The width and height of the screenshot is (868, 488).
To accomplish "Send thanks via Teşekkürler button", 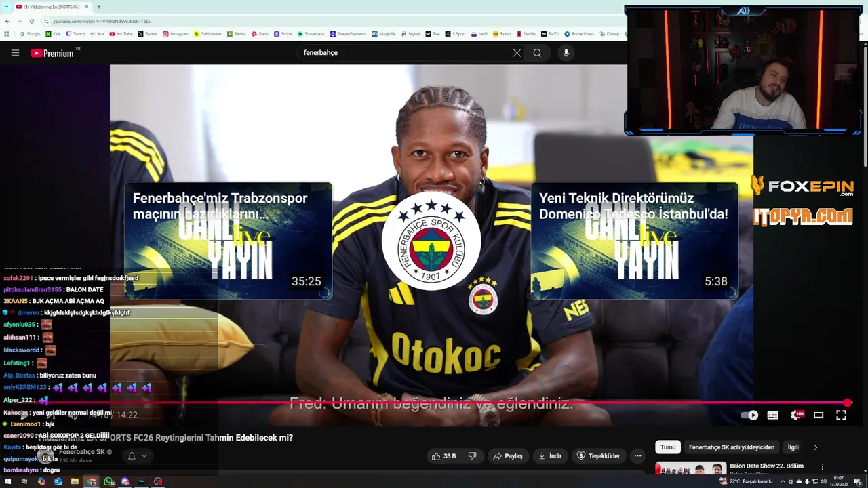I will (598, 456).
